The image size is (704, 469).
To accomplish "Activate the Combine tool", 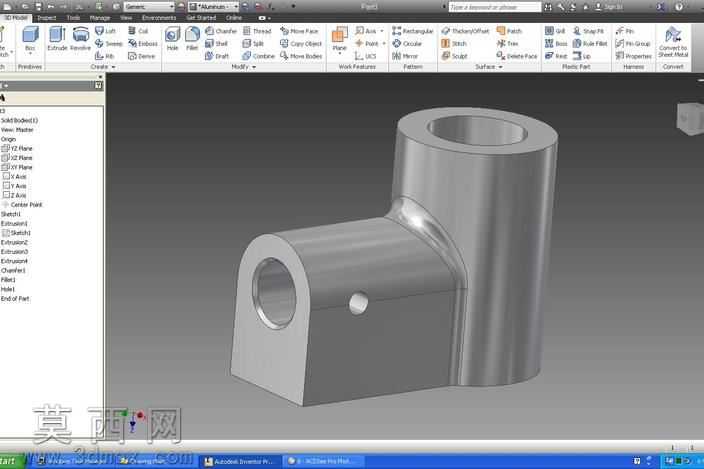I will pos(259,56).
